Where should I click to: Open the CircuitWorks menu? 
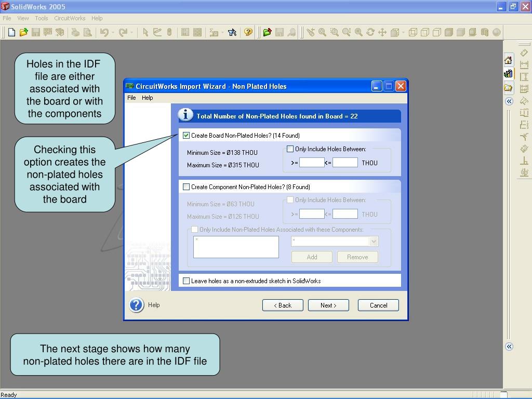coord(70,18)
